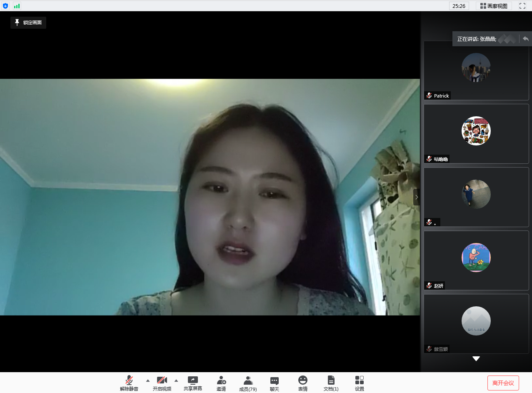Expand audio options arrow beside 解除静音

point(147,380)
